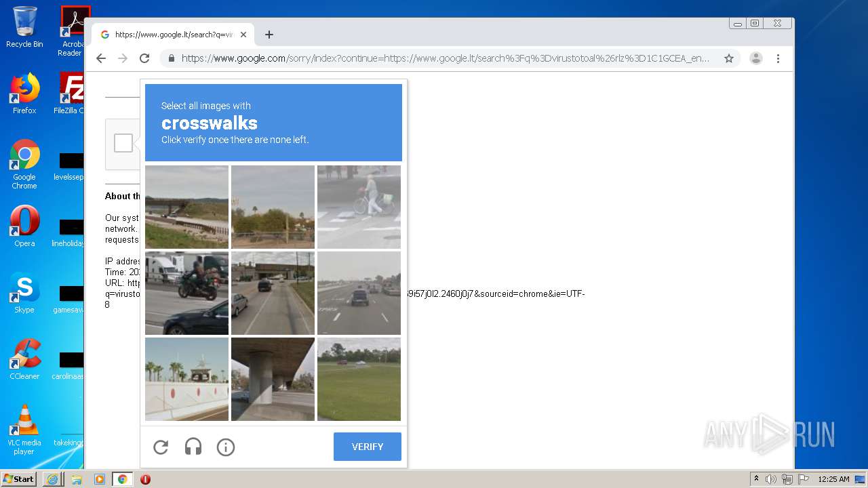Open Internet Explorer from taskbar

[x=53, y=479]
